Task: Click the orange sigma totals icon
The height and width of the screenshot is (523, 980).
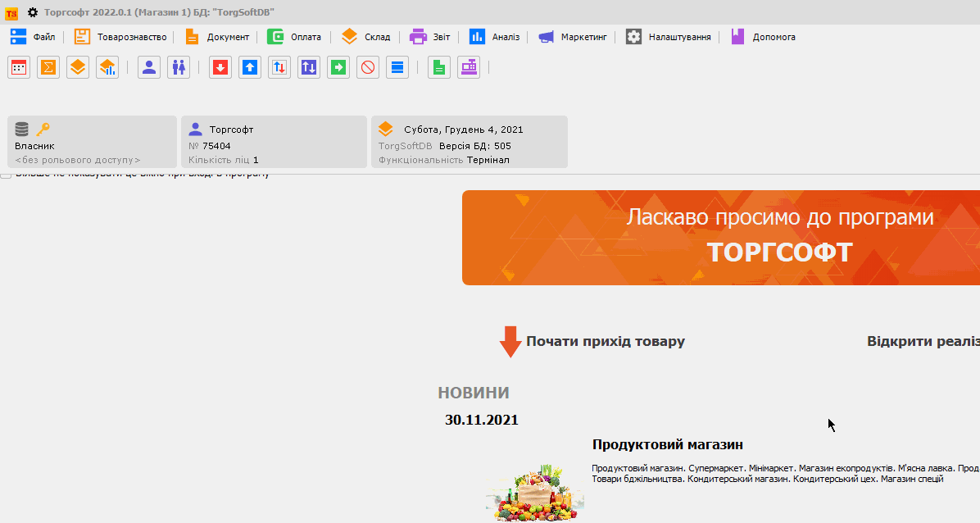Action: (48, 67)
